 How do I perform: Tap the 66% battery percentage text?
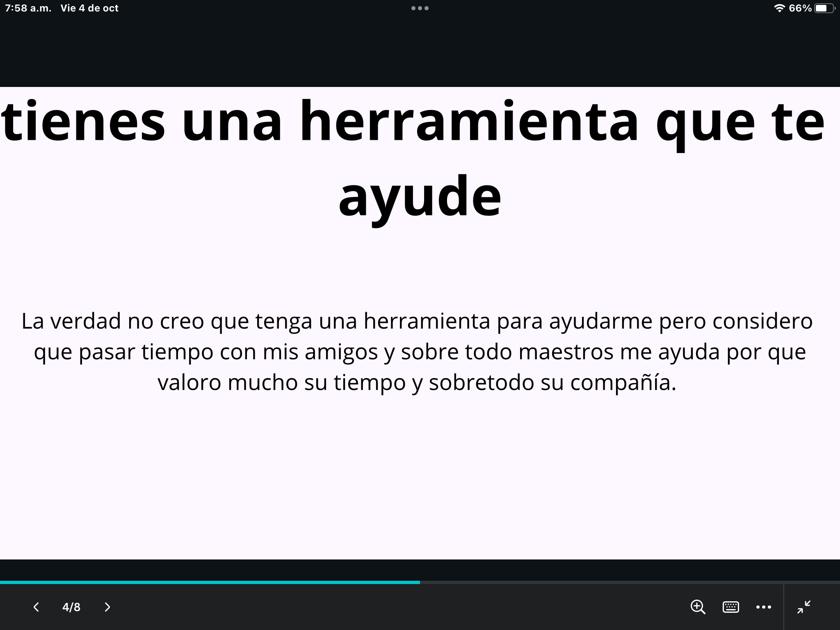(800, 8)
